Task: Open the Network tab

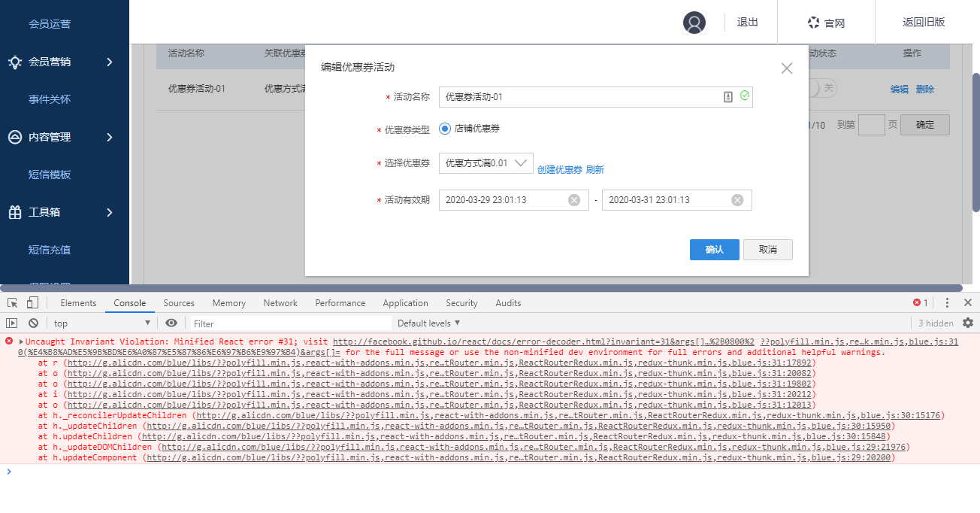Action: coord(280,302)
